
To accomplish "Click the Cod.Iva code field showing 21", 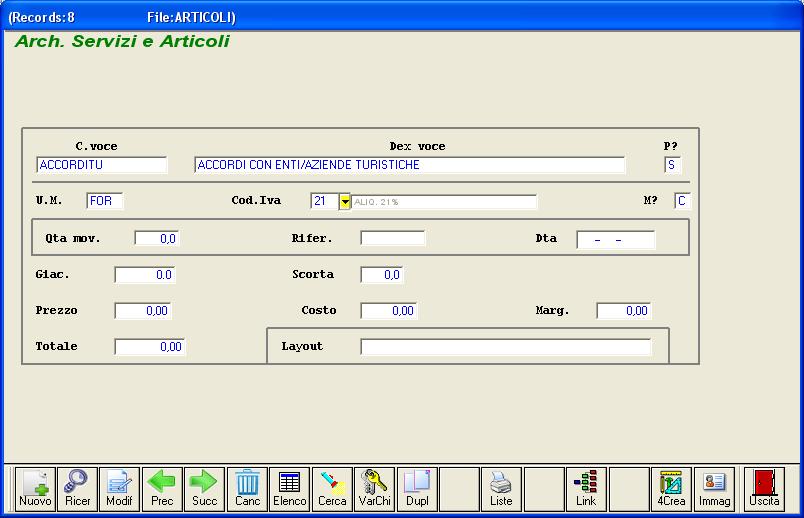I will point(324,201).
